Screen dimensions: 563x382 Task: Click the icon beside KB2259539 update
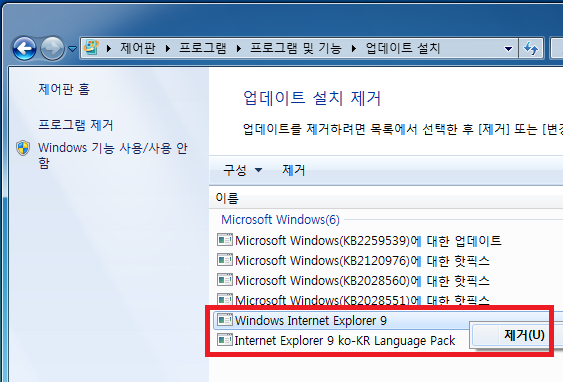225,240
